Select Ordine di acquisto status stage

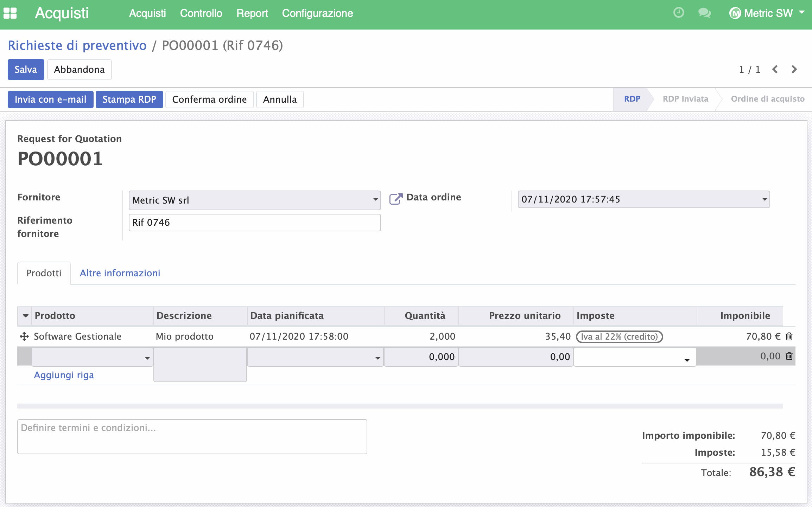click(768, 99)
